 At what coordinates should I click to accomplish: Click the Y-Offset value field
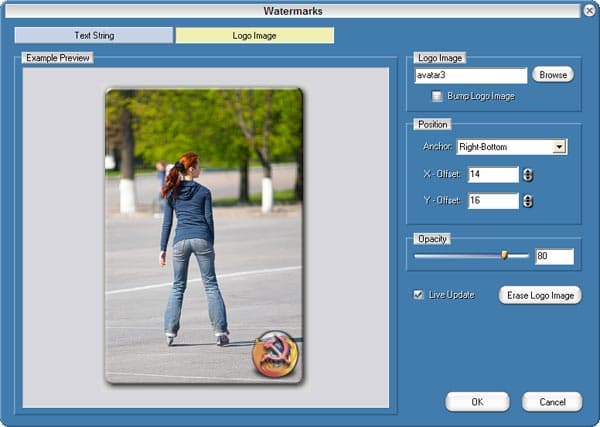click(493, 201)
